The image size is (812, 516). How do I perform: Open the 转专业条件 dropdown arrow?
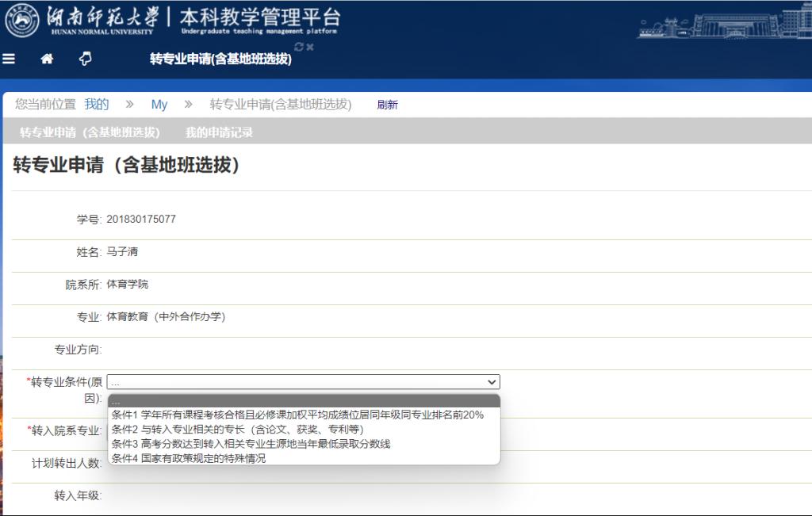click(492, 382)
